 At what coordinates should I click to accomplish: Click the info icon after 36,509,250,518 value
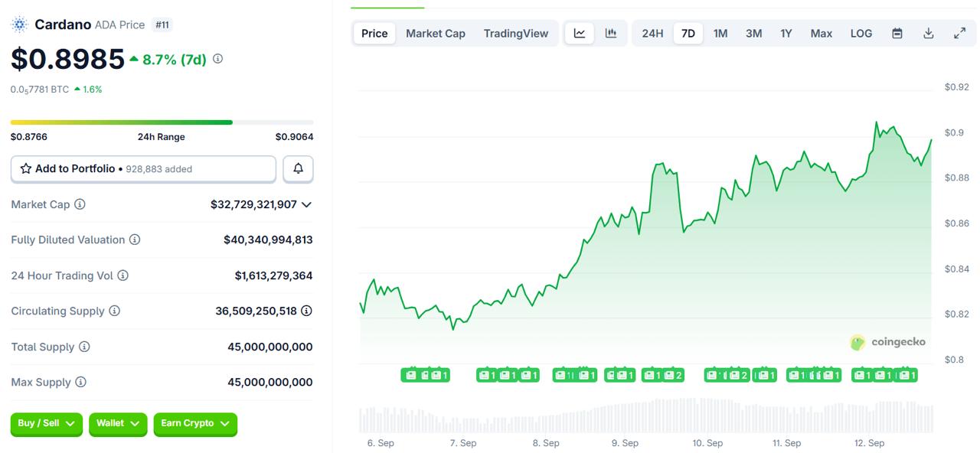[x=306, y=311]
